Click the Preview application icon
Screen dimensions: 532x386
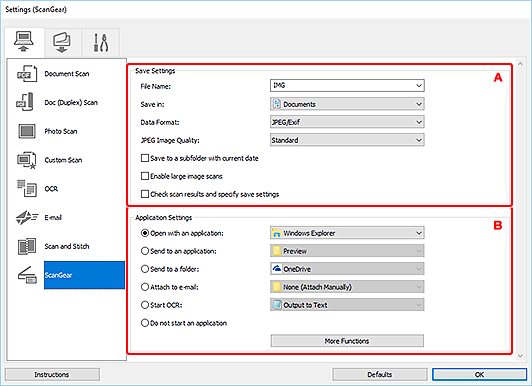point(277,251)
